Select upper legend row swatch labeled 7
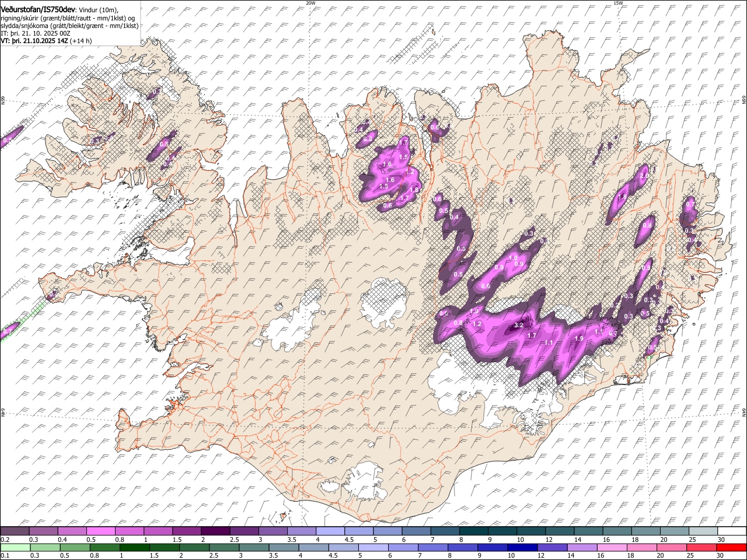Viewport: 747px width, 560px height. click(x=444, y=531)
